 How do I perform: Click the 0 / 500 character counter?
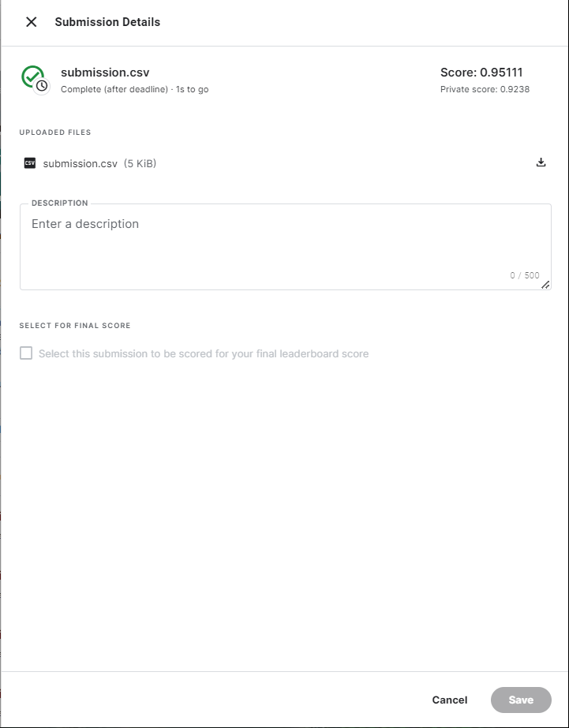pos(523,274)
